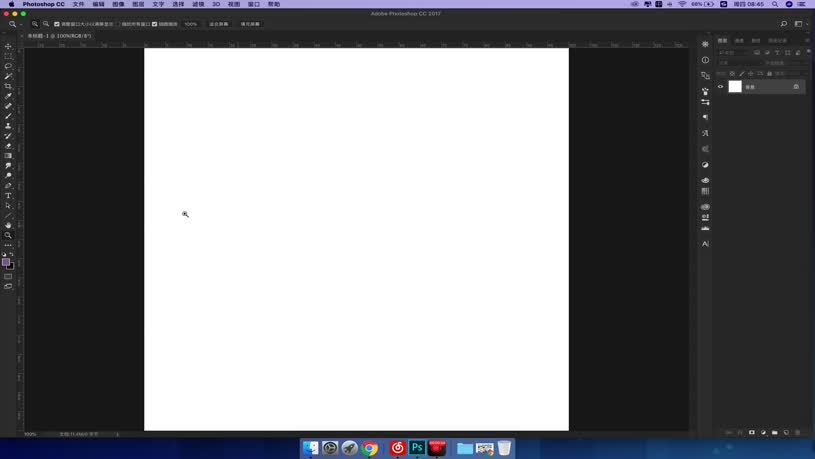
Task: Toggle Quick Mask mode
Action: tap(8, 277)
